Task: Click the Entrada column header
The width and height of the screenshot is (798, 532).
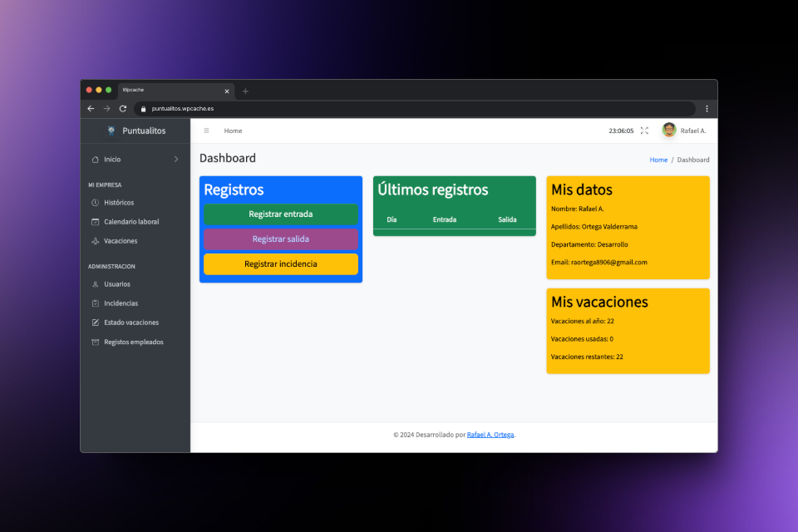Action: (x=444, y=220)
